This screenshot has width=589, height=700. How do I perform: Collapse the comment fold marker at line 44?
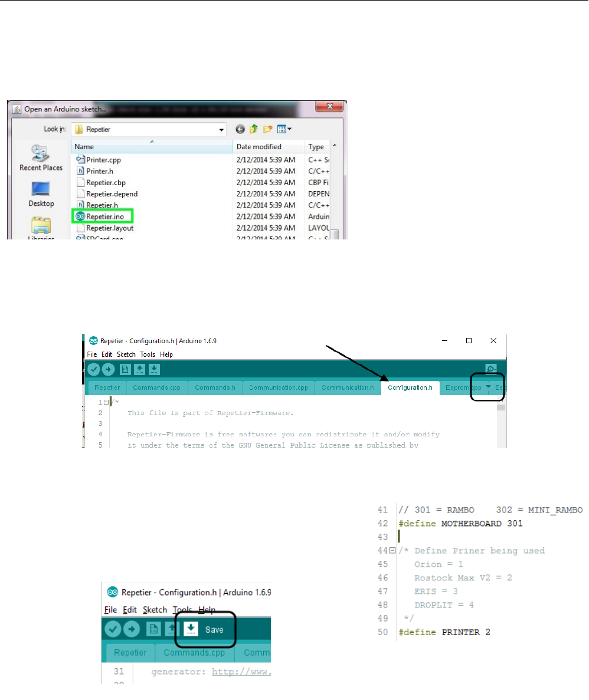coord(392,550)
